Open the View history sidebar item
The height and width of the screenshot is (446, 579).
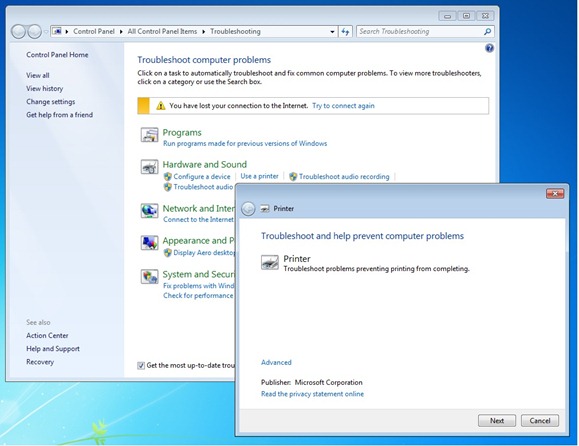(44, 89)
